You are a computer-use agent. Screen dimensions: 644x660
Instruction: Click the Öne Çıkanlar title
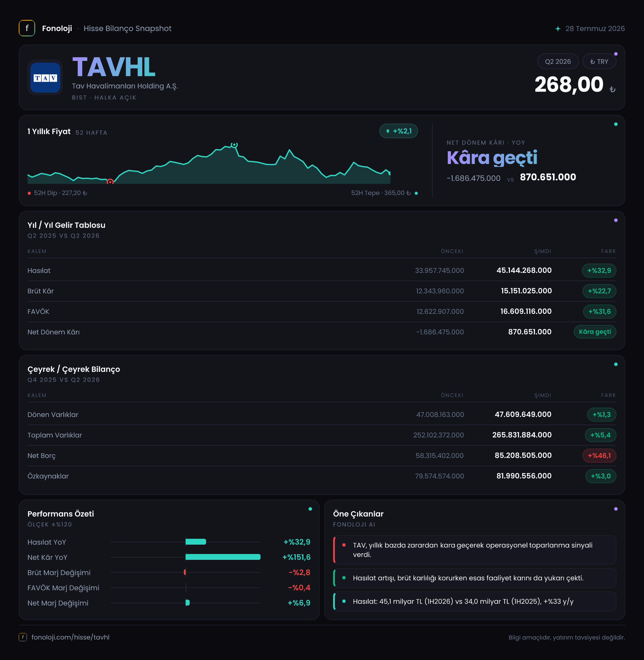click(x=358, y=514)
